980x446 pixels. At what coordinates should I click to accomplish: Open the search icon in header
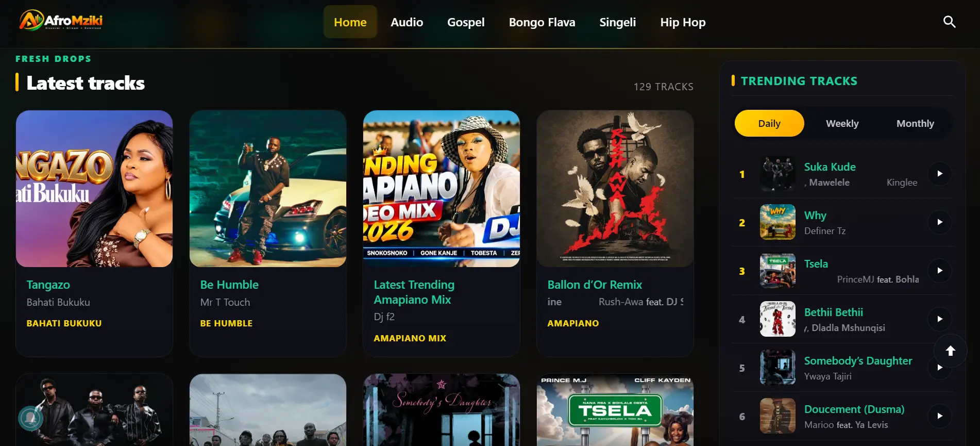(949, 22)
